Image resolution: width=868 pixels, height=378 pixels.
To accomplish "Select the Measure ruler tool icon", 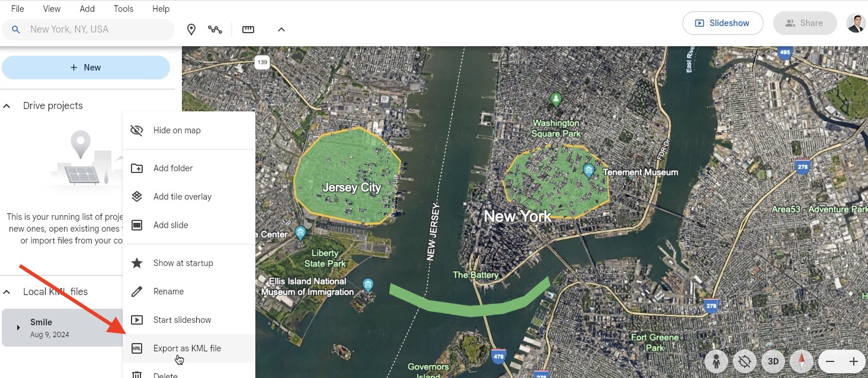I will point(248,30).
